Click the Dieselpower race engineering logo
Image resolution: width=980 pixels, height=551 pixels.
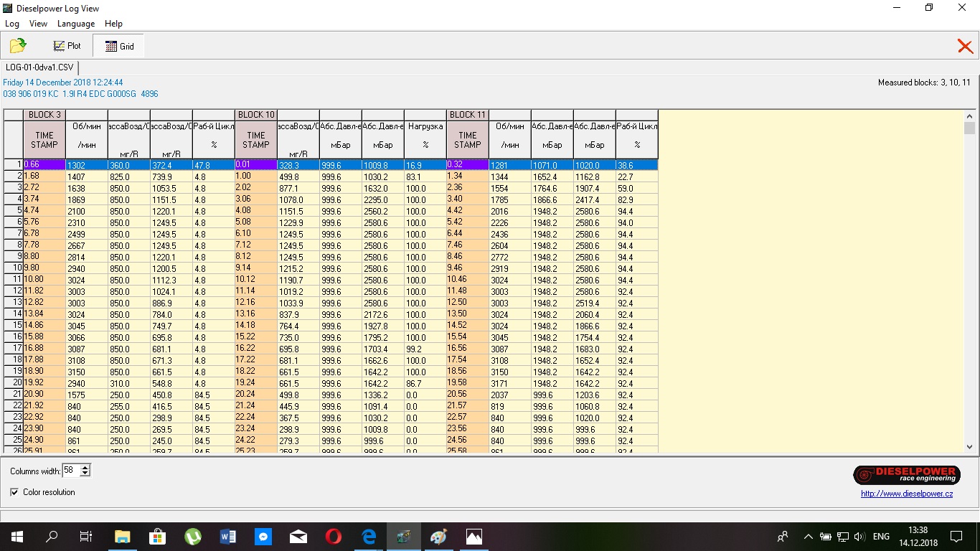(907, 475)
